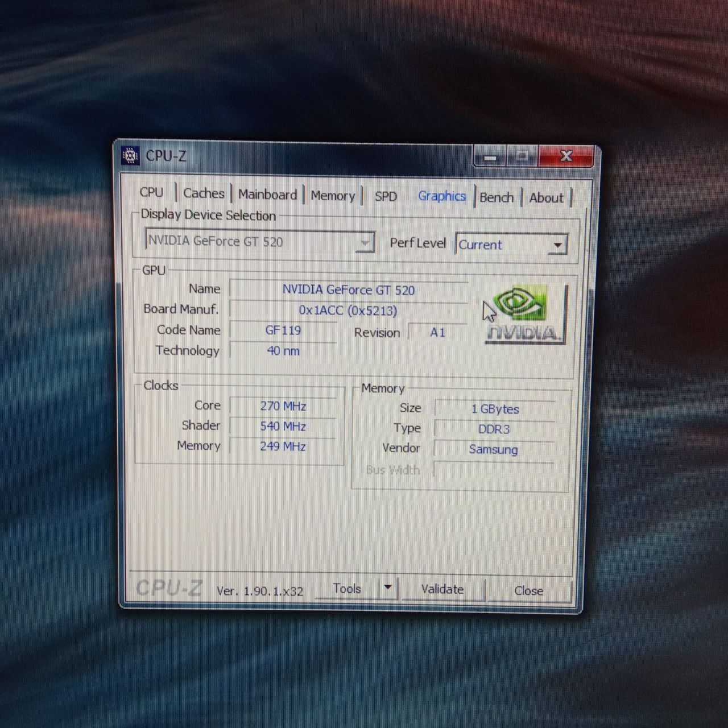Minimize the CPU-Z window
728x728 pixels.
click(491, 156)
